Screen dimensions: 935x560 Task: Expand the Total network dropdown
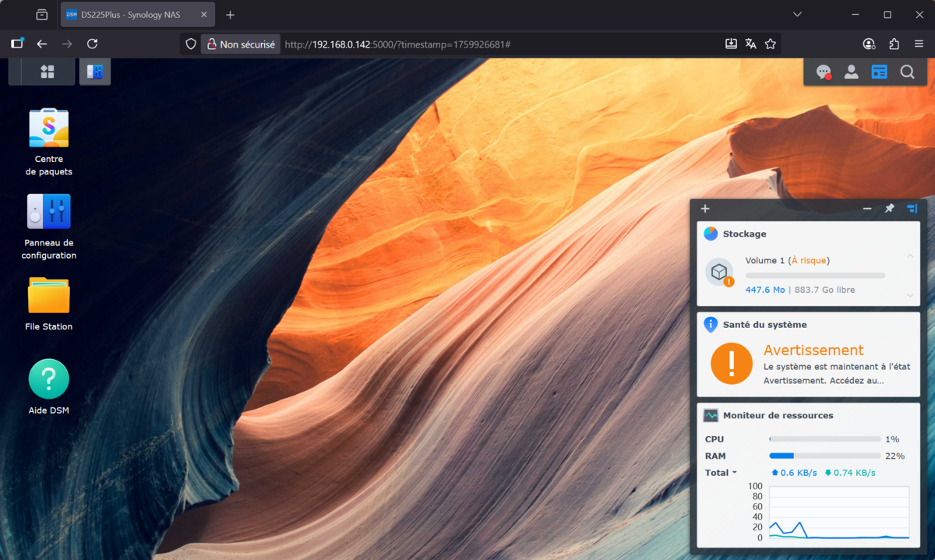click(x=721, y=473)
